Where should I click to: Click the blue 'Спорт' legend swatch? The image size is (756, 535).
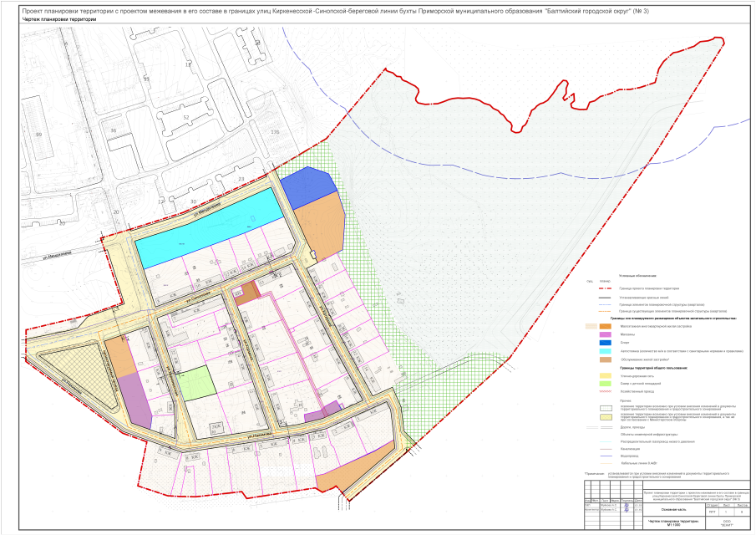(x=606, y=342)
